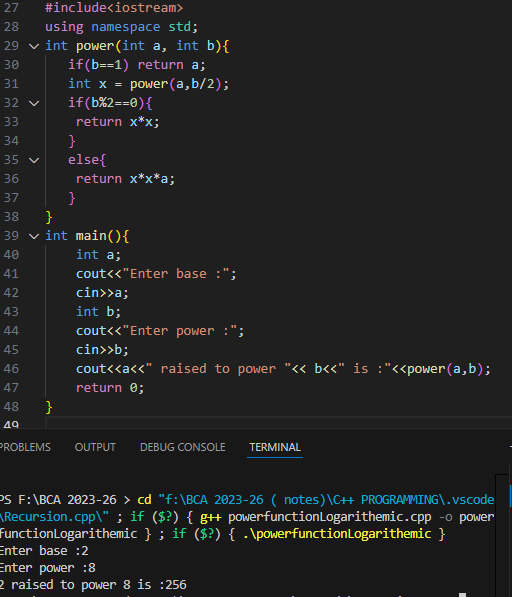Click 'int b;' declaration
Viewport: 512px width, 597px height.
click(98, 312)
